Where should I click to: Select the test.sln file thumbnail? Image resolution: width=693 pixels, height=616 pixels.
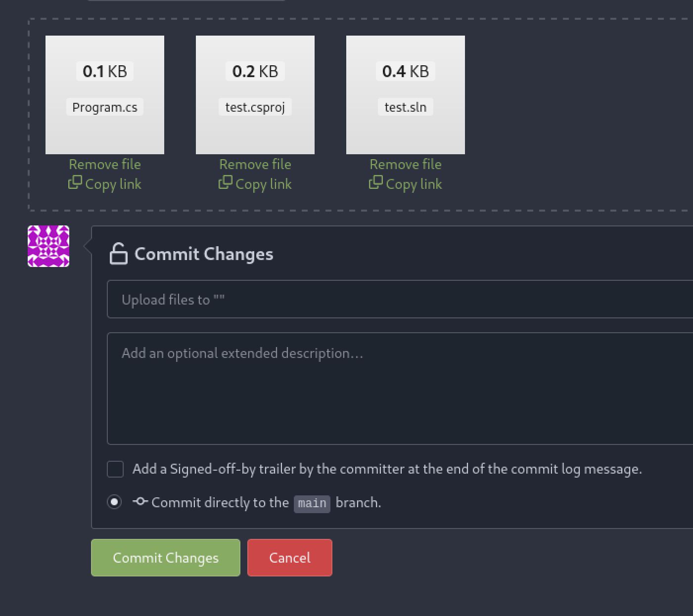click(x=406, y=95)
